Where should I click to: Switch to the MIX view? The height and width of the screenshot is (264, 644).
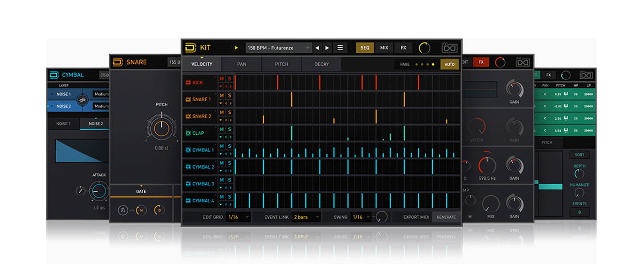click(x=384, y=48)
